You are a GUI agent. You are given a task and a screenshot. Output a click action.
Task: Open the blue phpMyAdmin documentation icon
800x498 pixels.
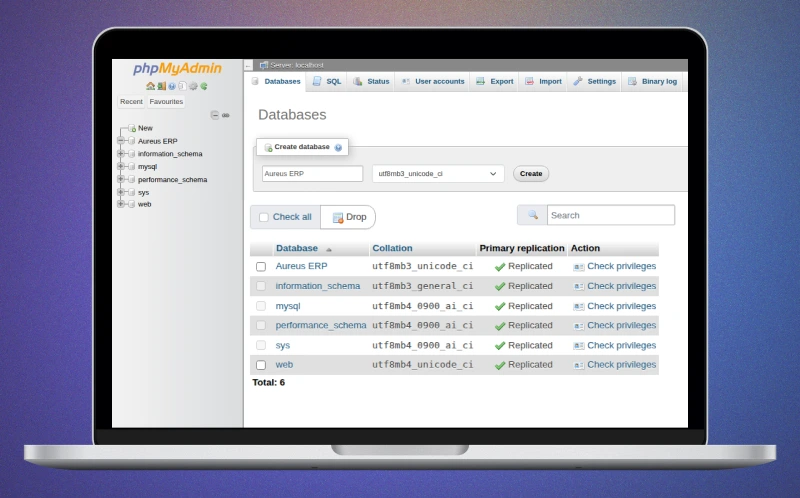click(x=172, y=86)
